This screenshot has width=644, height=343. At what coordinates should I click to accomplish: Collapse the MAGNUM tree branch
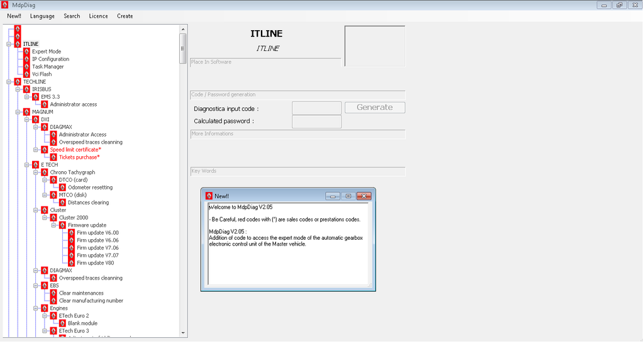pyautogui.click(x=18, y=112)
